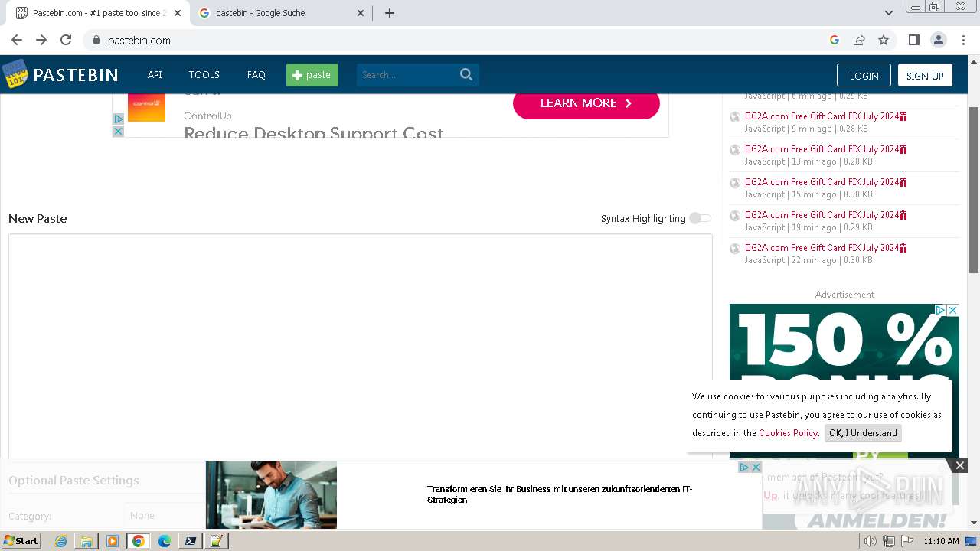Close the ControlUp ad with X icon
This screenshot has width=980, height=551.
coord(118,132)
